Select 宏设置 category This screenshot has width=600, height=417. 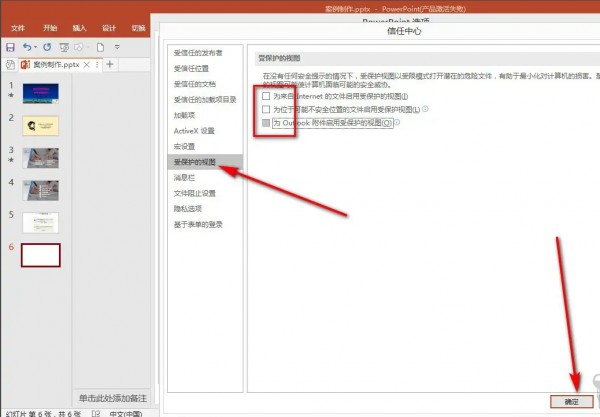click(x=184, y=147)
